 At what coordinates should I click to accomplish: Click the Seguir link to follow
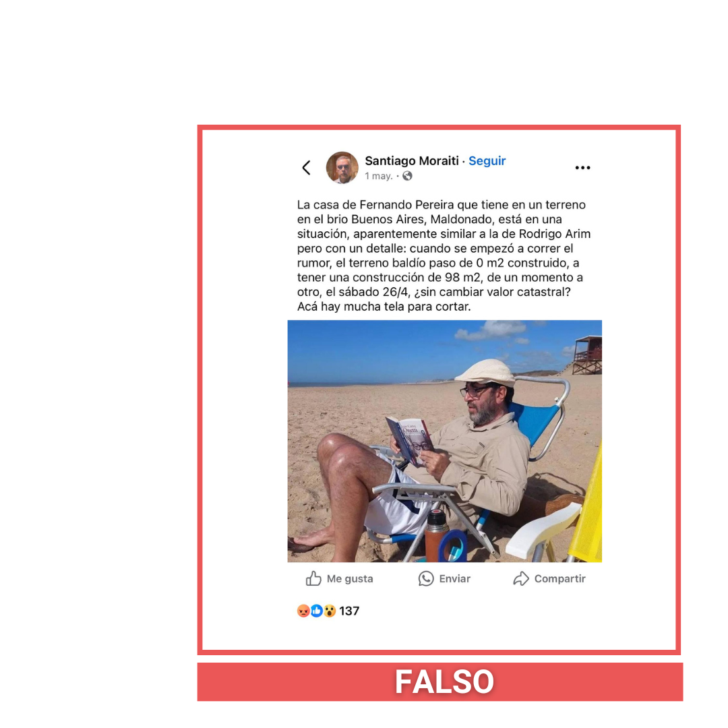coord(487,160)
